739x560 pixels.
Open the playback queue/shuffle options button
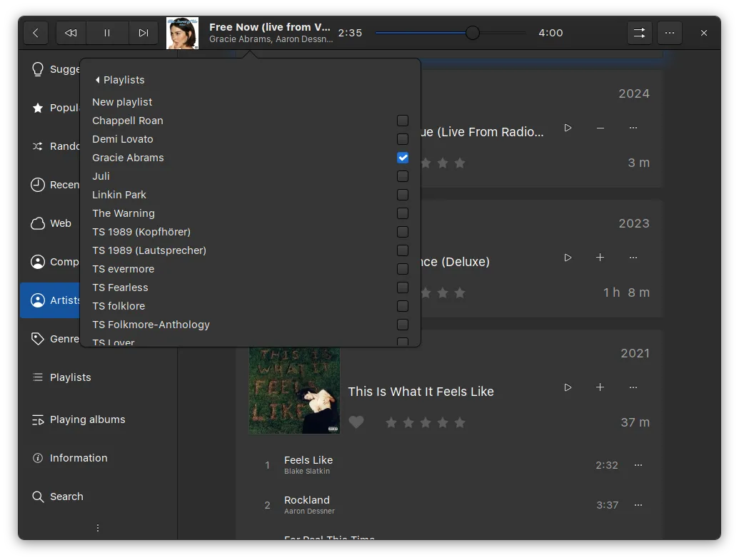[x=639, y=33]
